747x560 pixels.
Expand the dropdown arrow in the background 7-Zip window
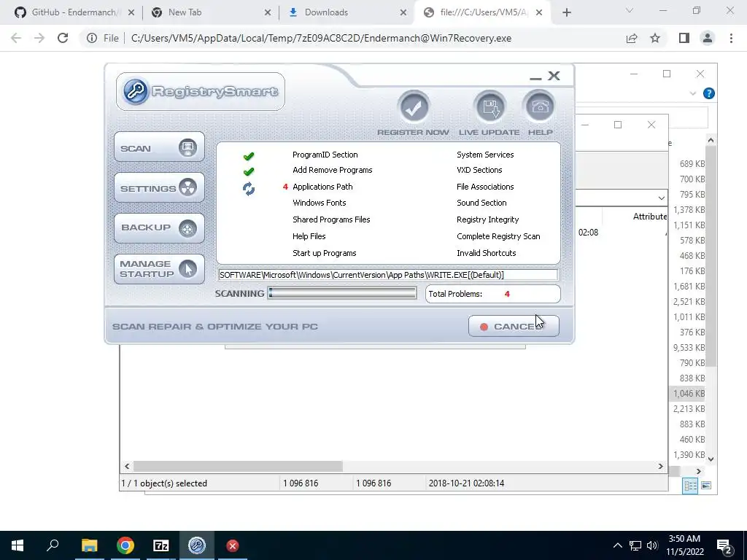pos(661,198)
